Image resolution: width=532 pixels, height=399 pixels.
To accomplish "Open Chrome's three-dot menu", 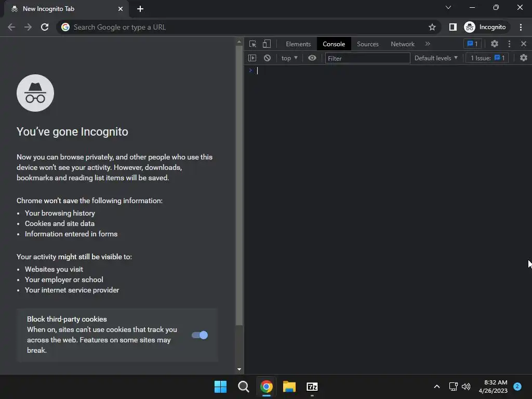I will (521, 27).
